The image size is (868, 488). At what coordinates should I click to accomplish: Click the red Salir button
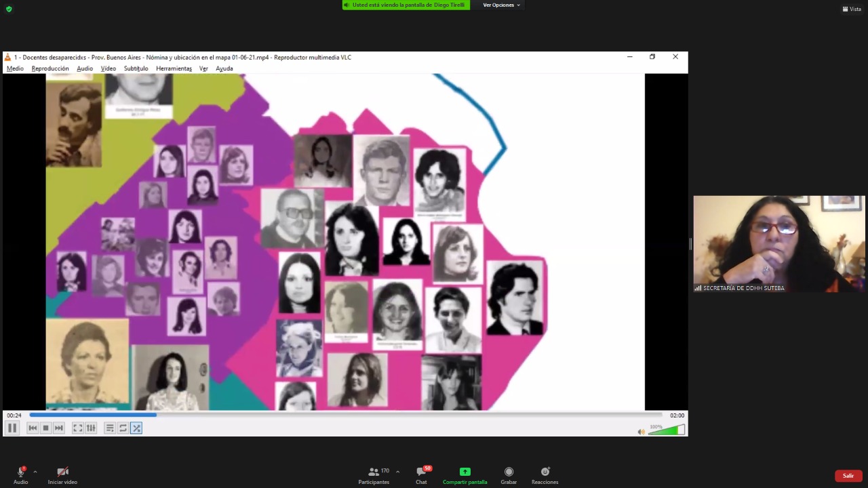848,476
